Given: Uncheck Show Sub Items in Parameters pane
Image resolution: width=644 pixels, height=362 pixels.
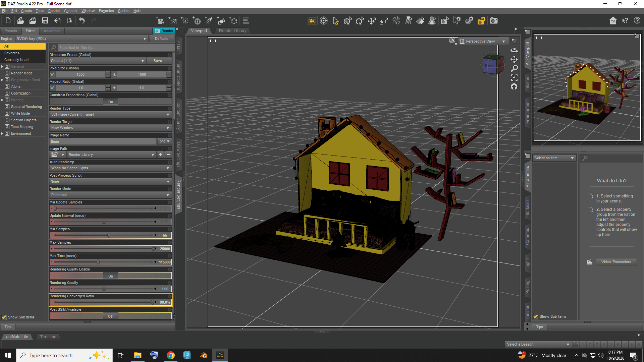Looking at the screenshot, I should 536,317.
